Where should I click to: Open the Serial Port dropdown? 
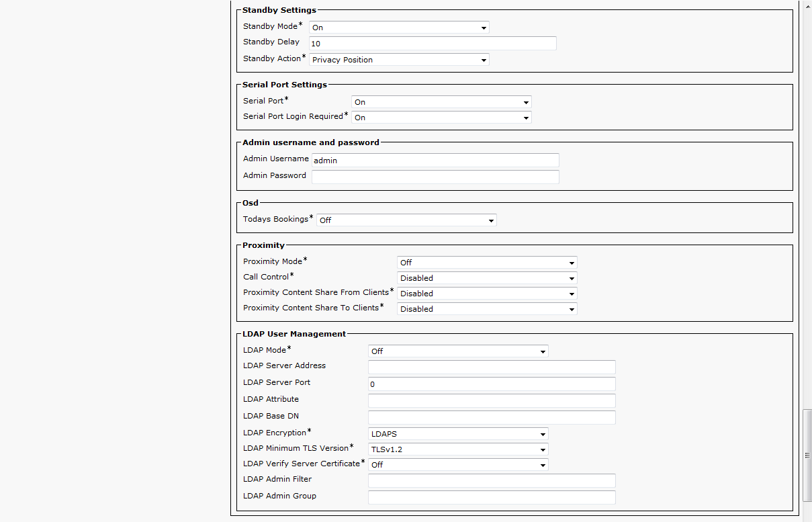point(441,102)
